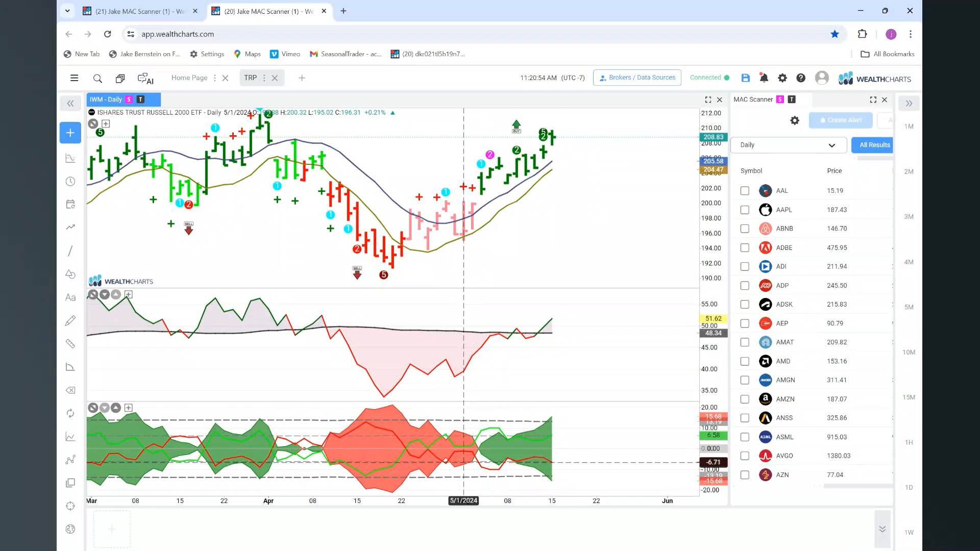Expand the right panel double chevron

(x=909, y=104)
